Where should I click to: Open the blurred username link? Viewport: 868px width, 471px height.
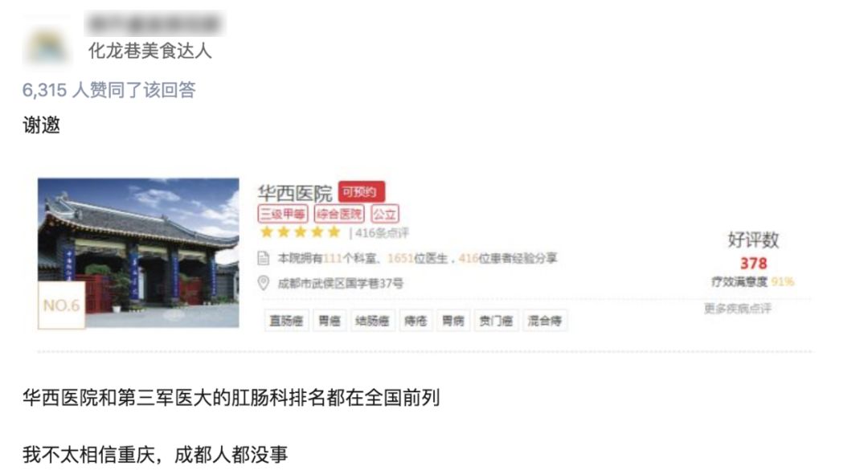point(154,24)
